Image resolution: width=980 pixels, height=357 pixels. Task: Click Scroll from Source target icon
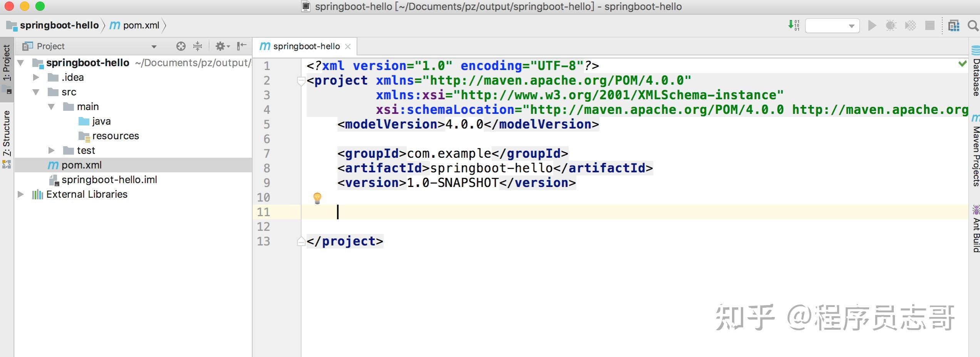pyautogui.click(x=181, y=46)
